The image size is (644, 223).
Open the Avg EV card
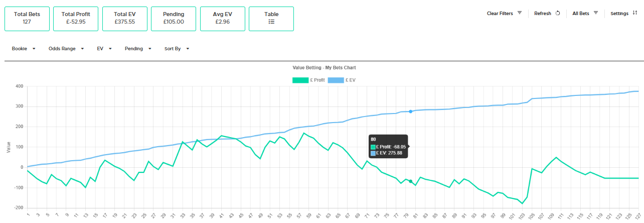pyautogui.click(x=222, y=19)
